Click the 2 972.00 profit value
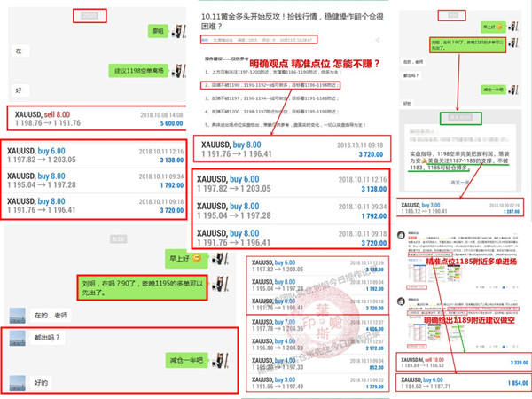The width and height of the screenshot is (532, 399). point(374,348)
